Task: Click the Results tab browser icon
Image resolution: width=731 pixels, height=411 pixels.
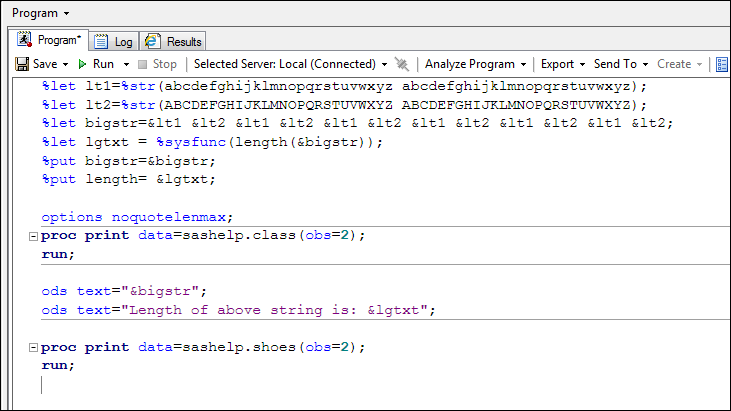Action: click(x=152, y=41)
